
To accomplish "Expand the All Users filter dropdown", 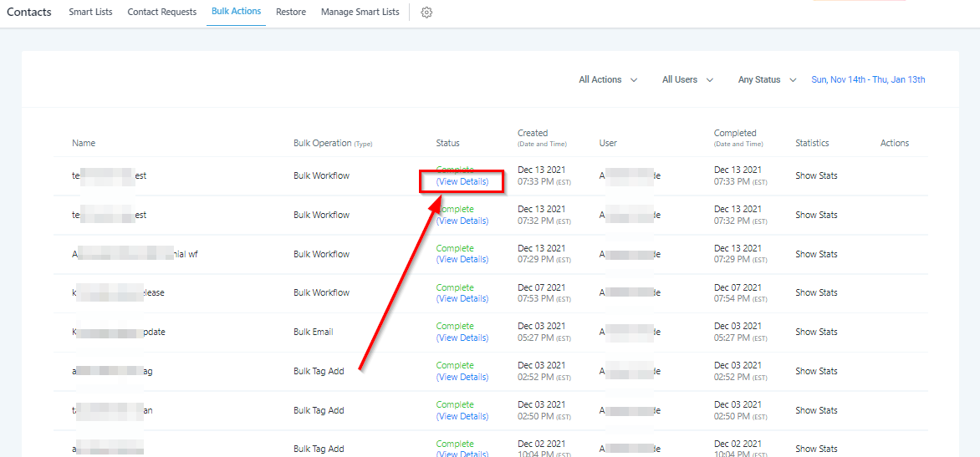I will pos(687,80).
